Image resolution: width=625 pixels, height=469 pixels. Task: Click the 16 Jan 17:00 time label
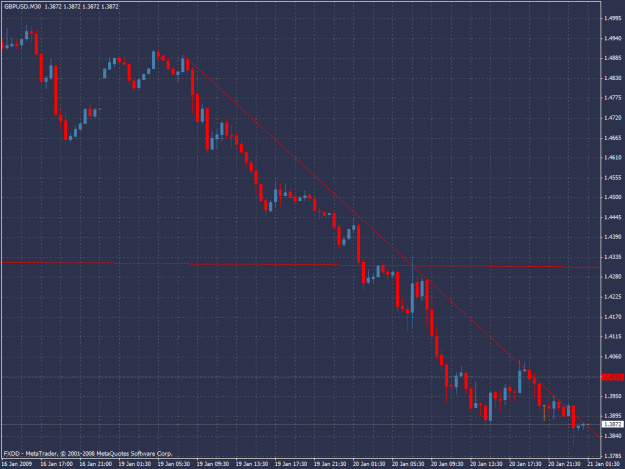coord(57,464)
